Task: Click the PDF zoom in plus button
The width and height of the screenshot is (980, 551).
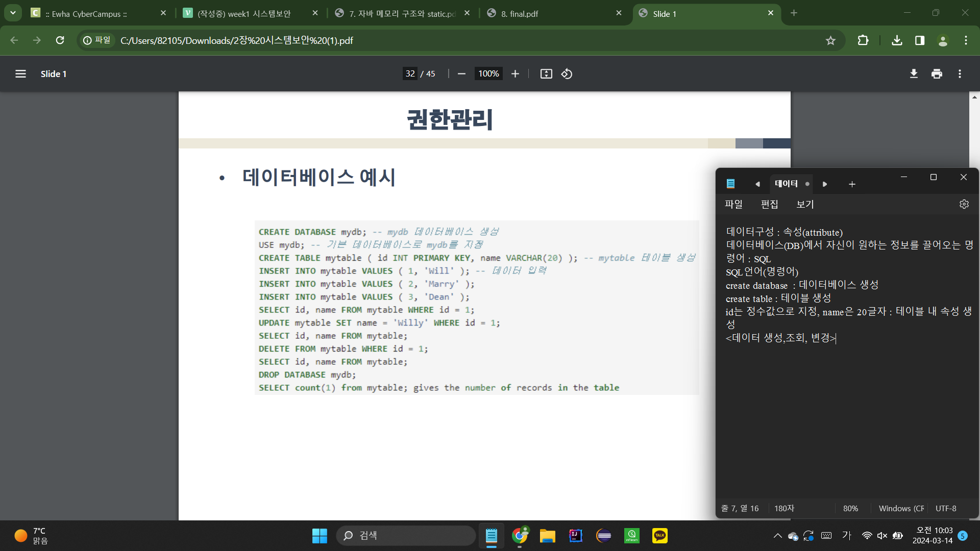Action: pyautogui.click(x=515, y=74)
